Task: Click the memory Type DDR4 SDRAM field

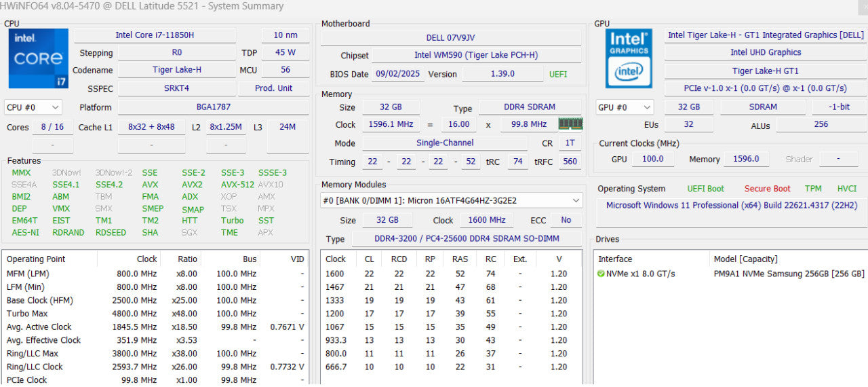Action: [530, 107]
